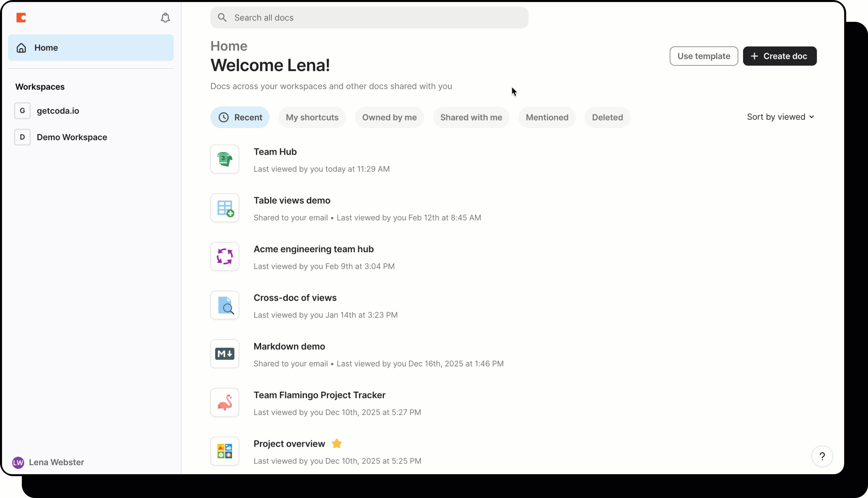This screenshot has width=868, height=498.
Task: Open the help menu via the question mark button
Action: point(822,456)
